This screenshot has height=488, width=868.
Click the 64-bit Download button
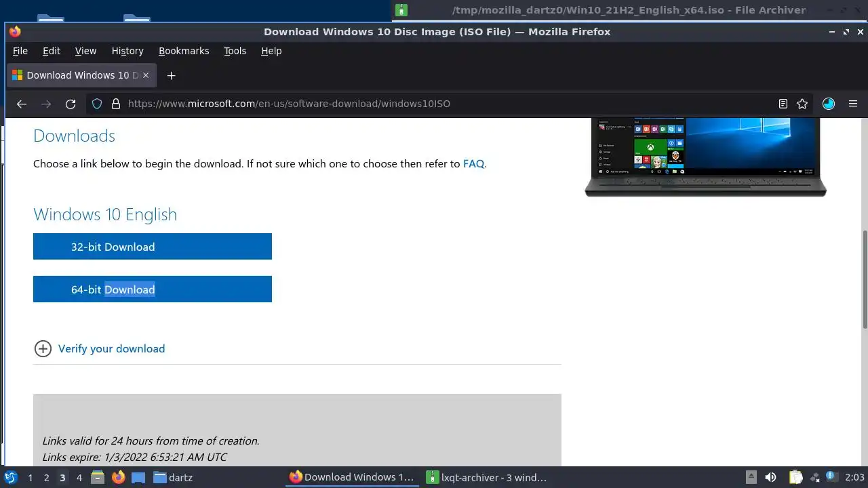153,289
